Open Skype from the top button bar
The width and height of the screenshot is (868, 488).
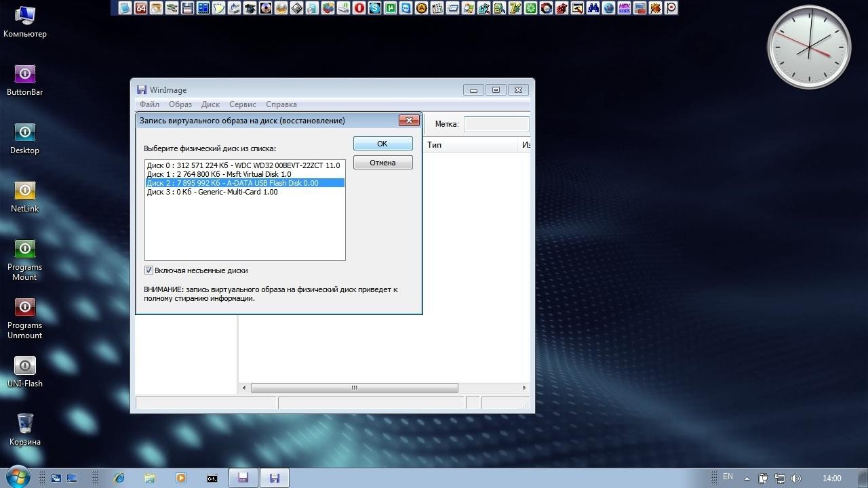374,8
